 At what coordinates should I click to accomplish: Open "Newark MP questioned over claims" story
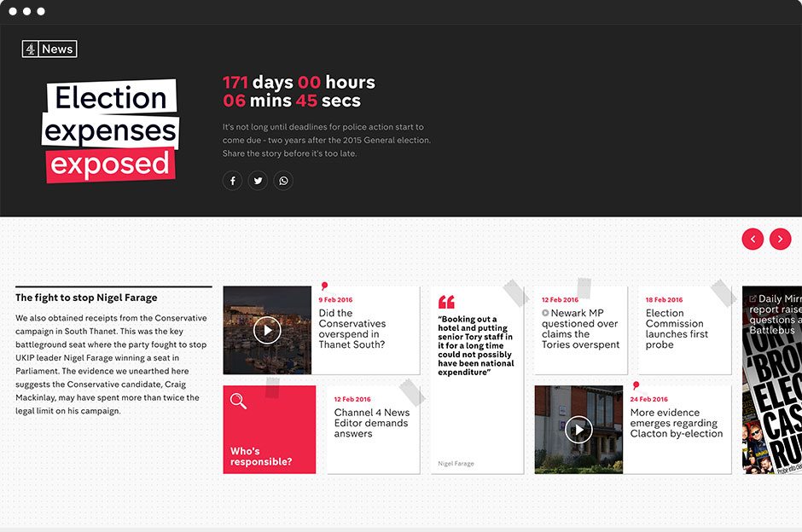580,330
